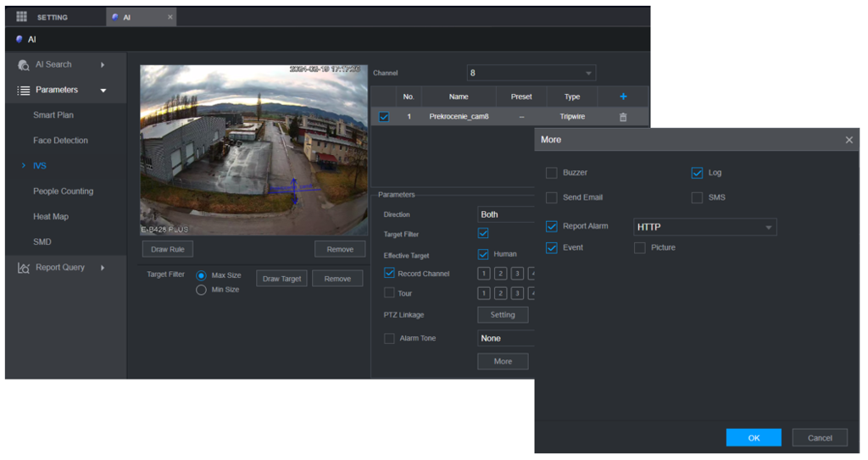Close the AI tab with the x icon
This screenshot has height=460, width=868.
point(170,17)
